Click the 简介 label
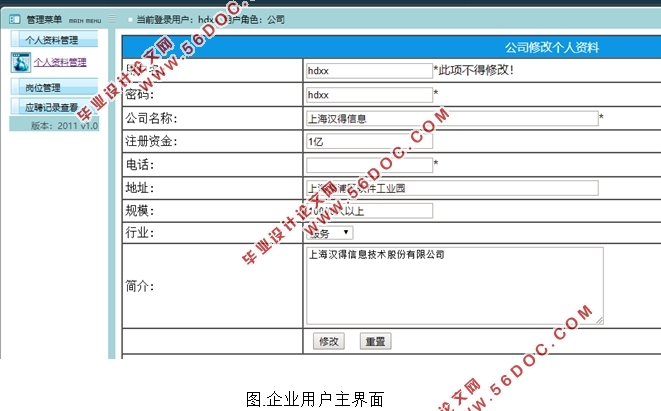 [140, 286]
